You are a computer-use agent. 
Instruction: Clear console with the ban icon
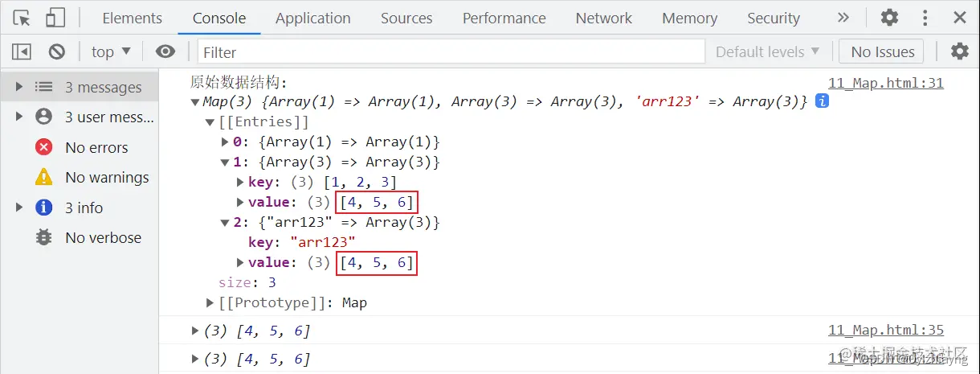tap(57, 51)
